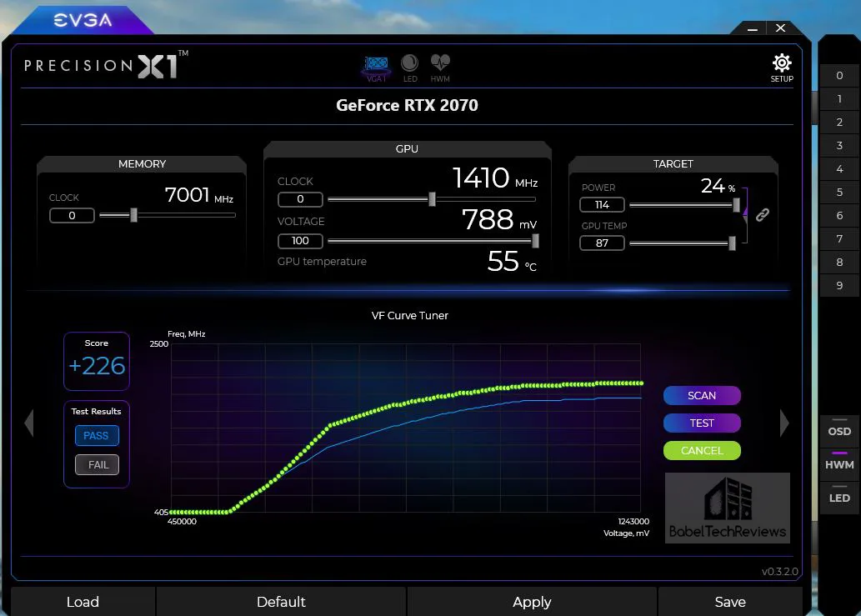Screen dimensions: 861x616
Task: Click the 1410 MHz GPU clock reading
Action: pos(495,178)
